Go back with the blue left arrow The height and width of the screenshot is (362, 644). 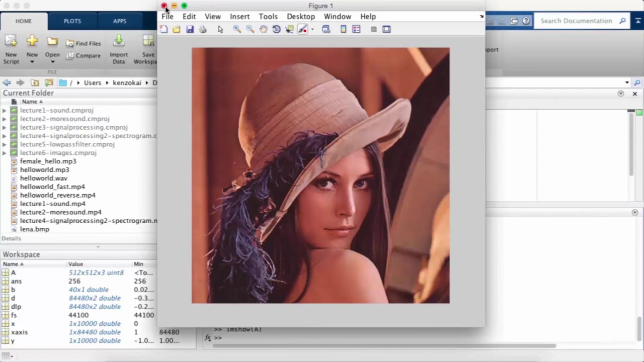(7, 83)
